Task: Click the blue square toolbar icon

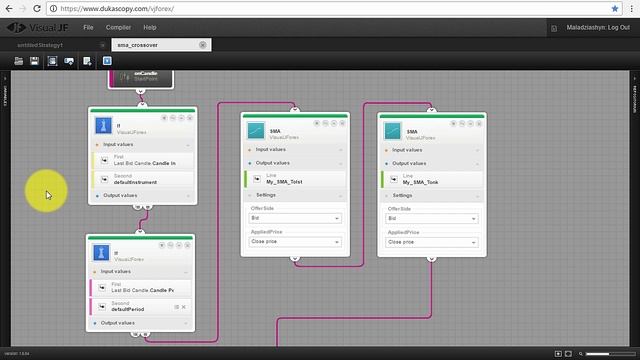Action: (x=107, y=61)
